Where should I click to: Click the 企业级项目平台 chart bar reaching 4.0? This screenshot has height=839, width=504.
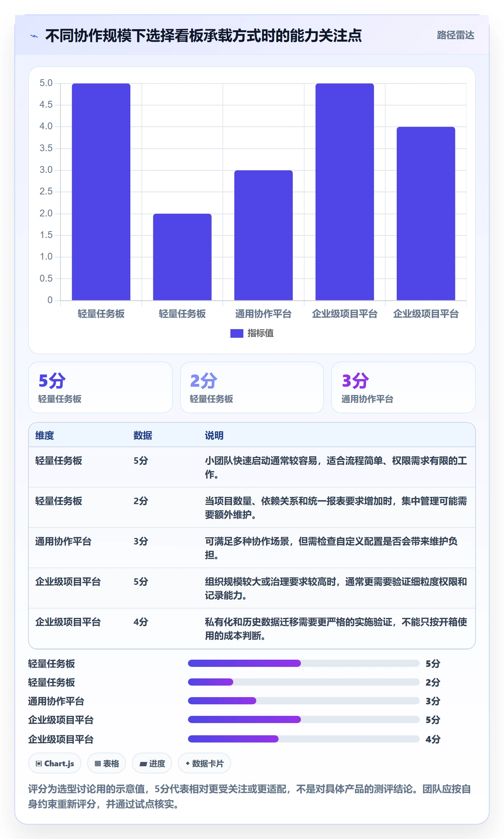pyautogui.click(x=426, y=214)
